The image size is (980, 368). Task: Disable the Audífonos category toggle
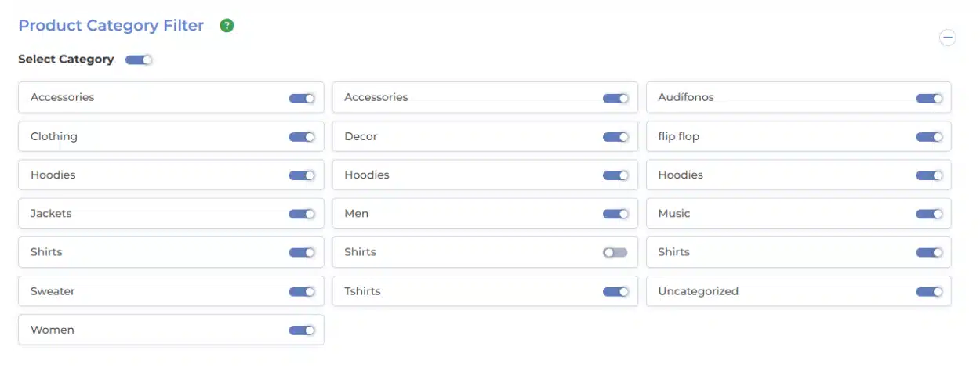pyautogui.click(x=928, y=98)
